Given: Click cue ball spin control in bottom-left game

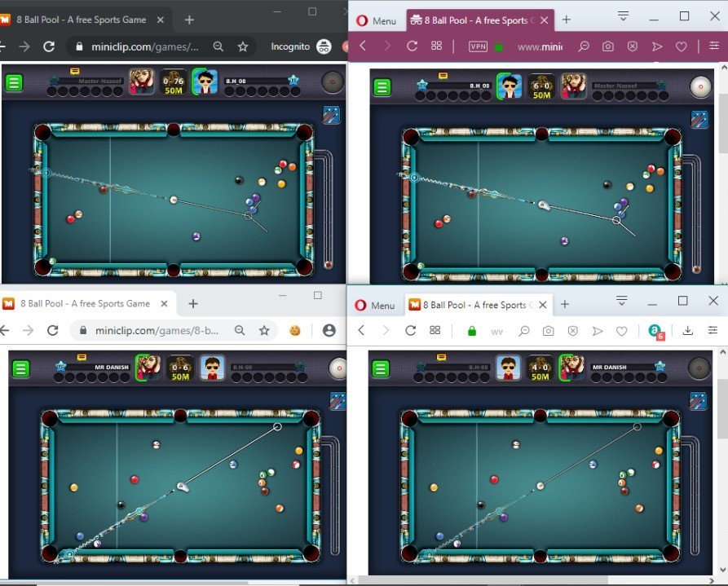Looking at the screenshot, I should point(338,368).
